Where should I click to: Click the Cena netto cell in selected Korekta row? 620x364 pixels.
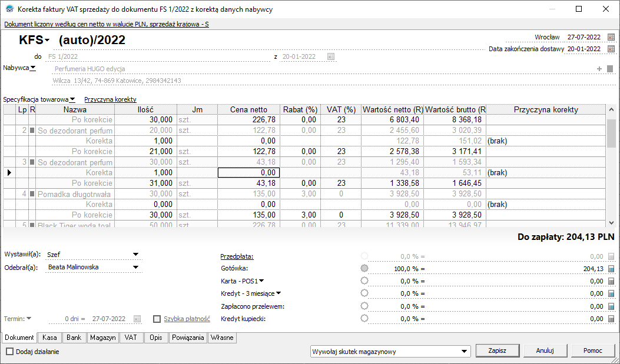pyautogui.click(x=248, y=172)
